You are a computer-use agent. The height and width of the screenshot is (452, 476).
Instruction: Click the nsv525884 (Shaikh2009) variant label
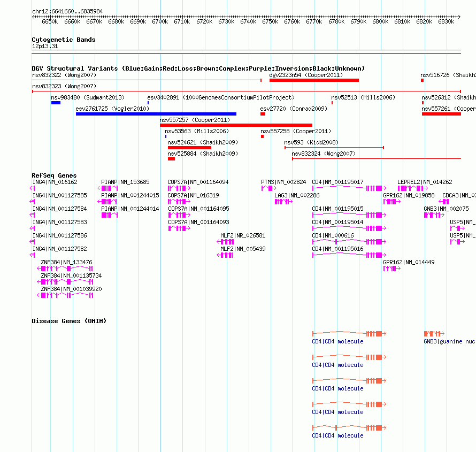[203, 154]
